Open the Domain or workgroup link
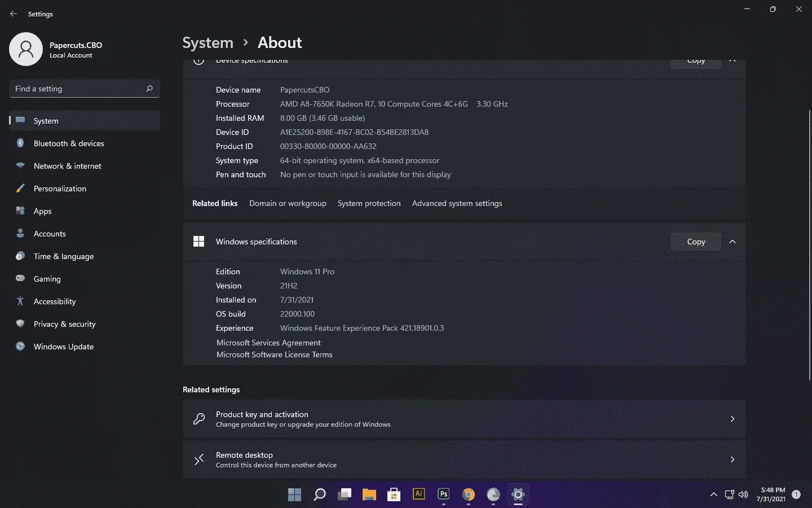This screenshot has height=508, width=812. click(288, 203)
